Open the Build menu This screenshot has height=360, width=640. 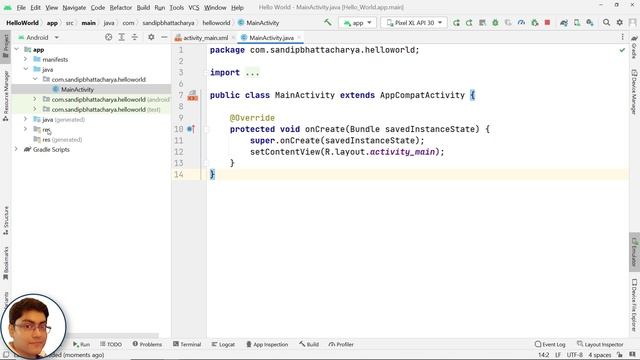point(143,7)
